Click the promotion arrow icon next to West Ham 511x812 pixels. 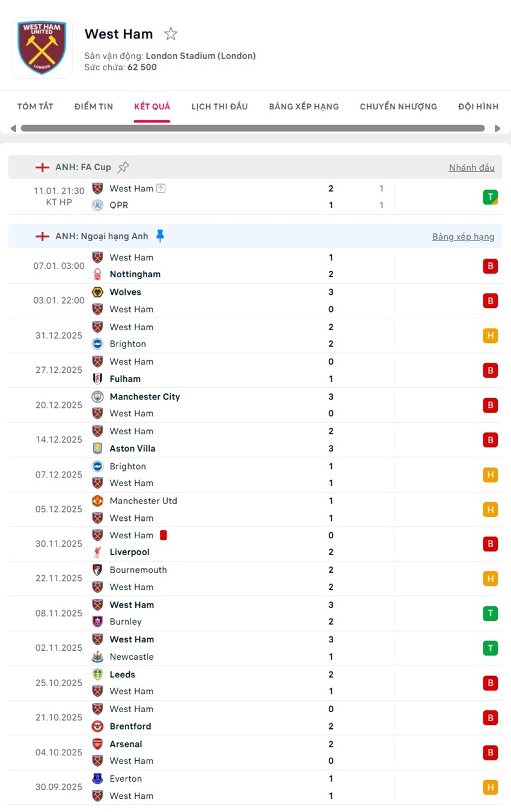click(x=161, y=188)
